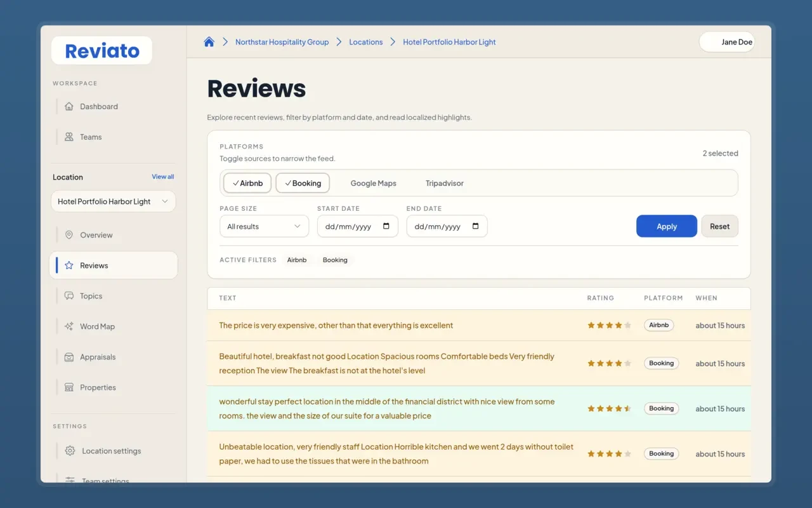Image resolution: width=812 pixels, height=508 pixels.
Task: Open the End Date calendar picker icon
Action: (476, 226)
